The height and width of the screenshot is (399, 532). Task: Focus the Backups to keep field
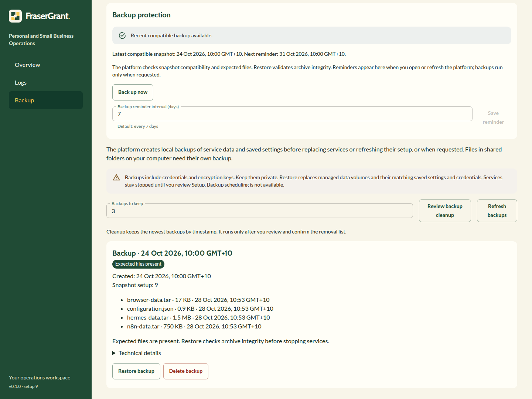point(260,211)
